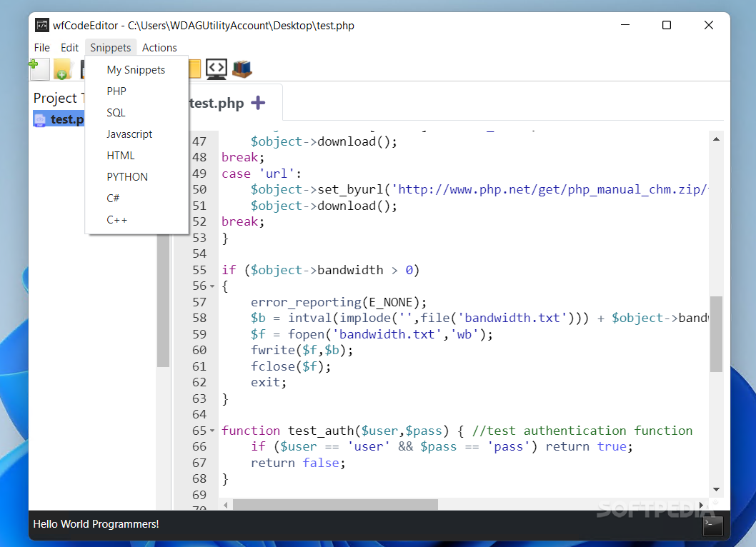
Task: Click the 'fclose($f);' line
Action: click(x=291, y=367)
